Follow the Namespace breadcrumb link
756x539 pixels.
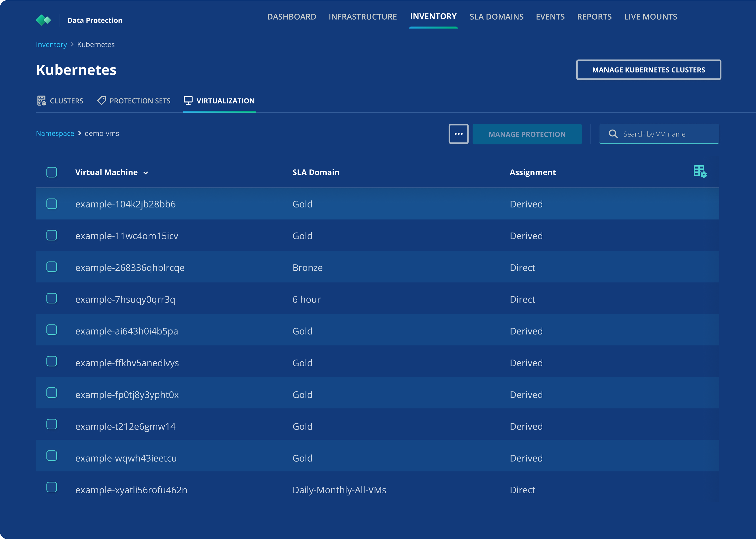[55, 134]
